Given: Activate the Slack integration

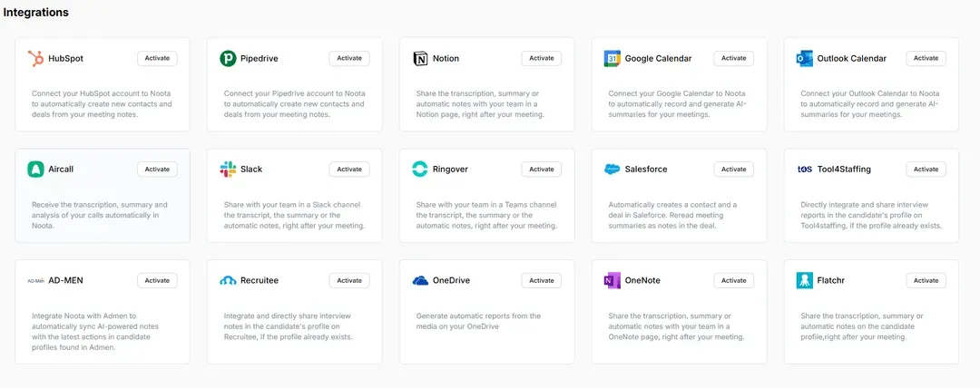Looking at the screenshot, I should tap(349, 170).
